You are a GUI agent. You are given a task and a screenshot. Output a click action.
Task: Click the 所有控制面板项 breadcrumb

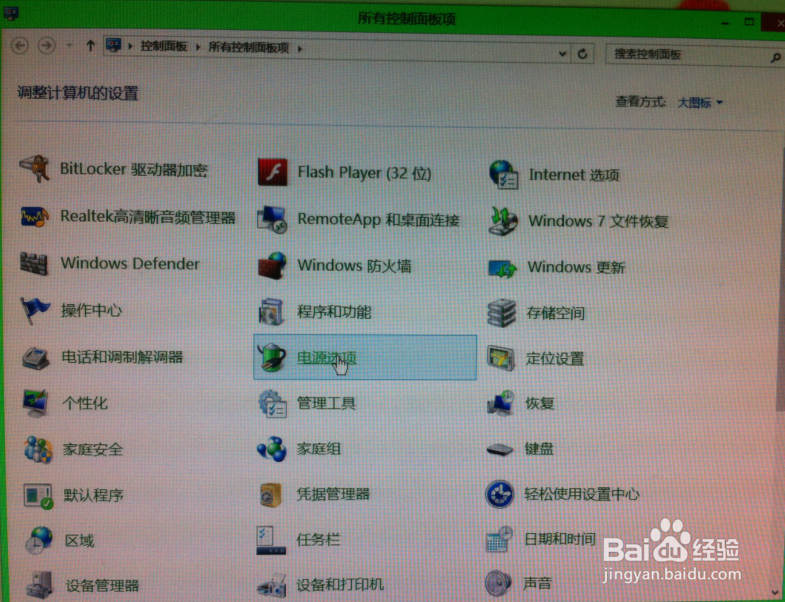(248, 48)
